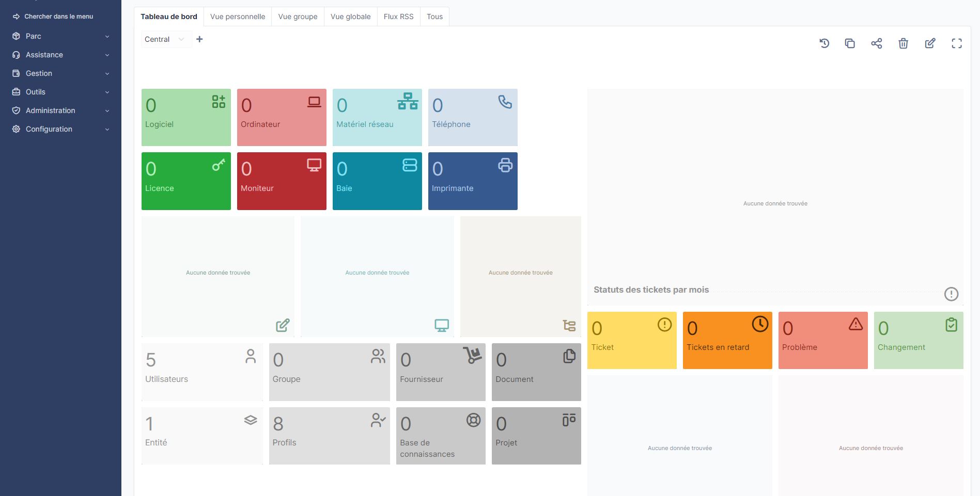Screen dimensions: 980x496
Task: Click the dashboard history refresh icon
Action: coord(824,43)
